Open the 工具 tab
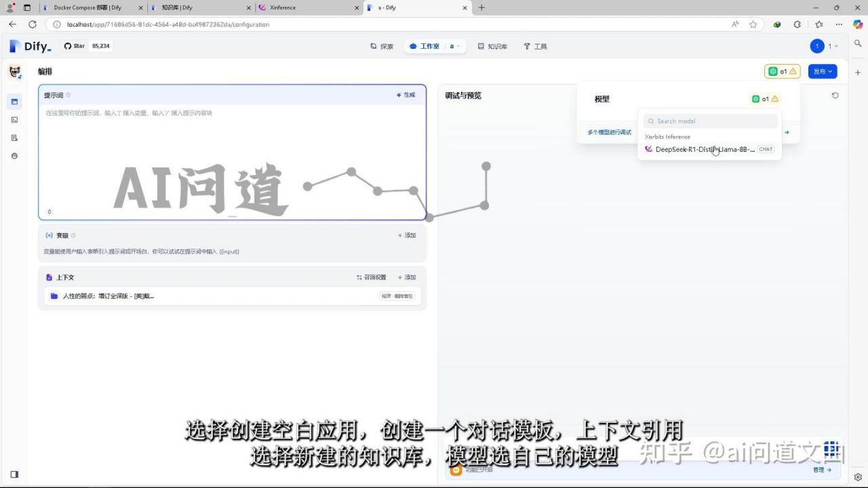This screenshot has width=868, height=488. (x=536, y=46)
